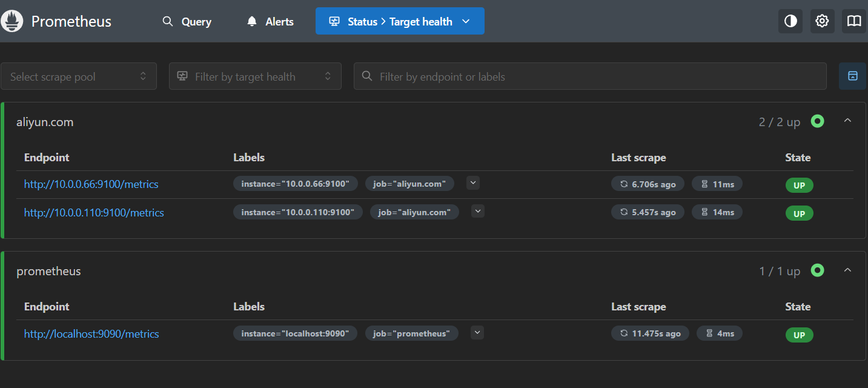The height and width of the screenshot is (388, 868).
Task: Open the Alerts page
Action: pyautogui.click(x=270, y=21)
